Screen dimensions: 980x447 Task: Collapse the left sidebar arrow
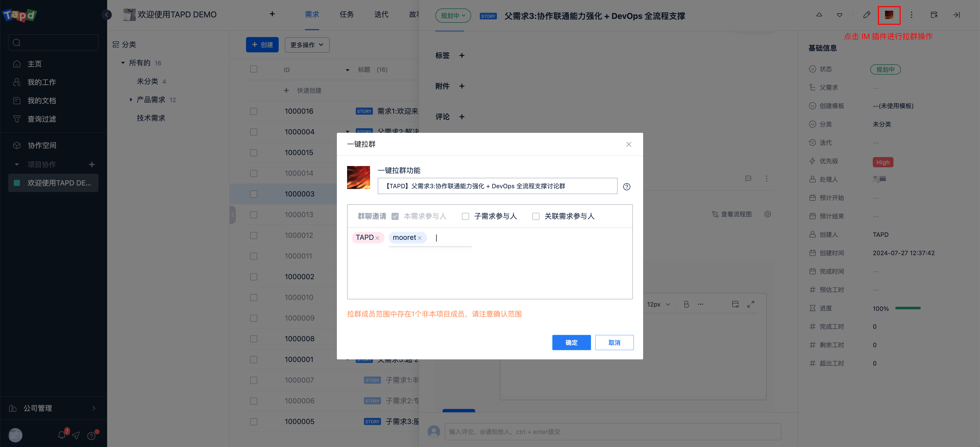[107, 15]
